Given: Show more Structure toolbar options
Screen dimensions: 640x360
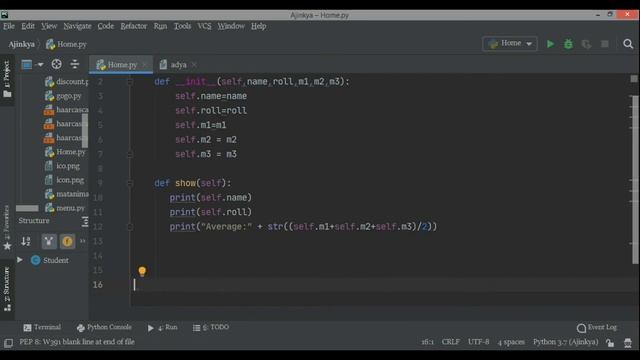Looking at the screenshot, I should click(83, 241).
